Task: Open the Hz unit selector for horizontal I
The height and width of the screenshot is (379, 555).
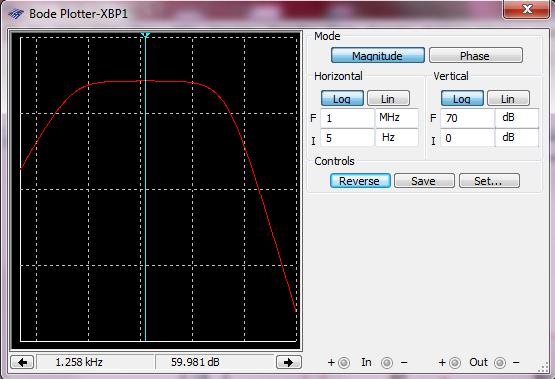Action: click(x=396, y=138)
